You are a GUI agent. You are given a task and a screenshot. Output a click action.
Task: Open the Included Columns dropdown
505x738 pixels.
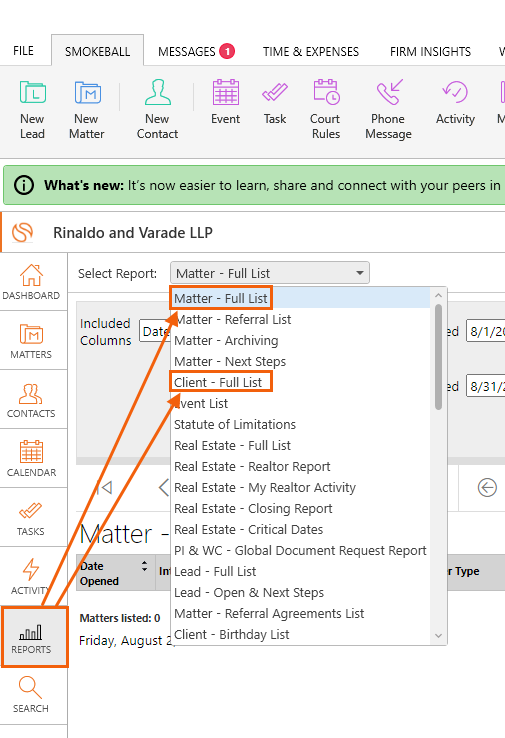pos(155,331)
